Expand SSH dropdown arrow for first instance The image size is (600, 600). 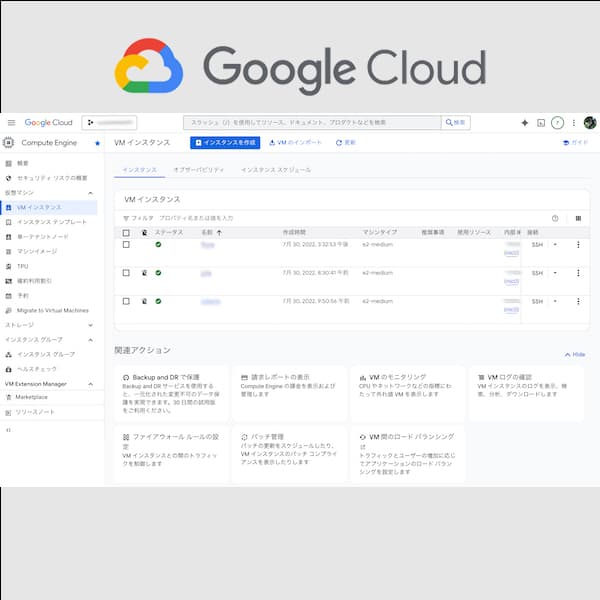(x=555, y=245)
